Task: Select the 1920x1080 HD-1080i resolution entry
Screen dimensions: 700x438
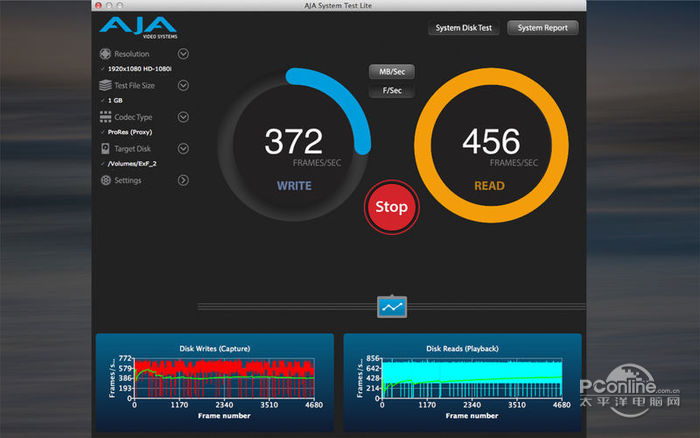Action: [139, 69]
